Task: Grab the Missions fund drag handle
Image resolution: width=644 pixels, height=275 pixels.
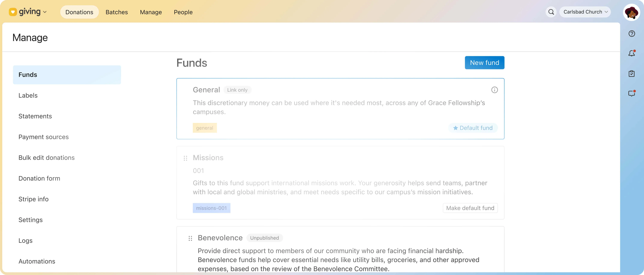Action: [185, 158]
